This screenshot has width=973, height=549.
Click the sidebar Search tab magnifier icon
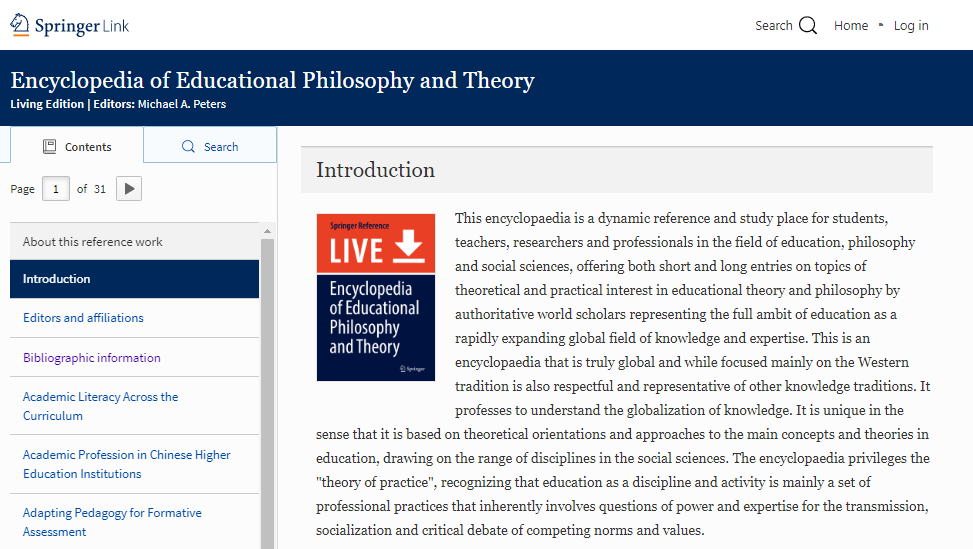pos(188,146)
